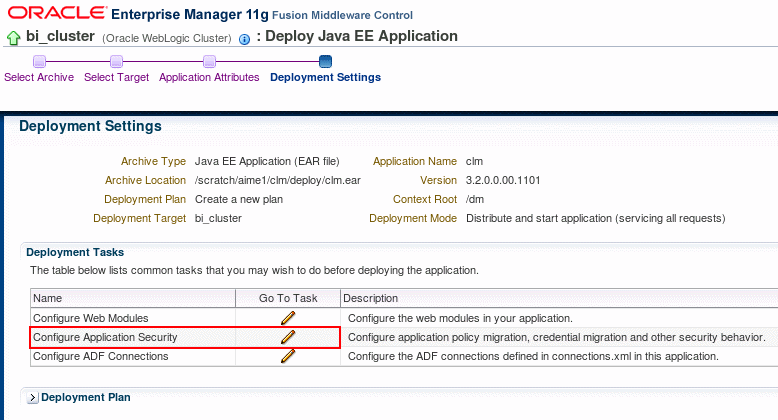Screen dimensions: 778x420
Task: Click the archive location path /scratch/aime1/clm/deploy/clm.ear
Action: (x=278, y=180)
